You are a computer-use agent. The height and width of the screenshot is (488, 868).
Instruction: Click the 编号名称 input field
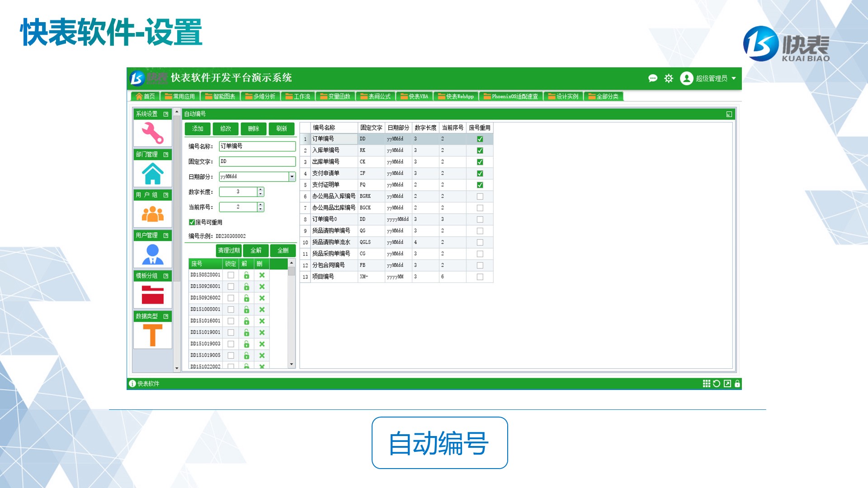(x=257, y=146)
